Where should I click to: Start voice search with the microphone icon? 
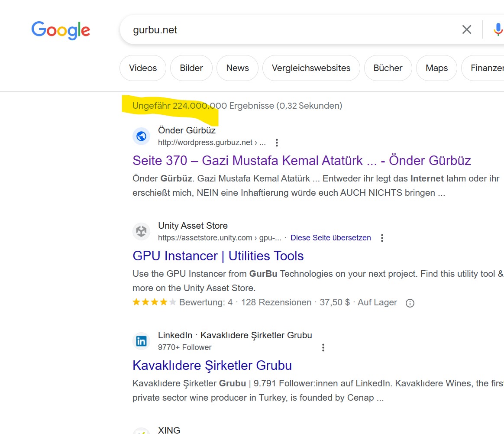[x=498, y=29]
